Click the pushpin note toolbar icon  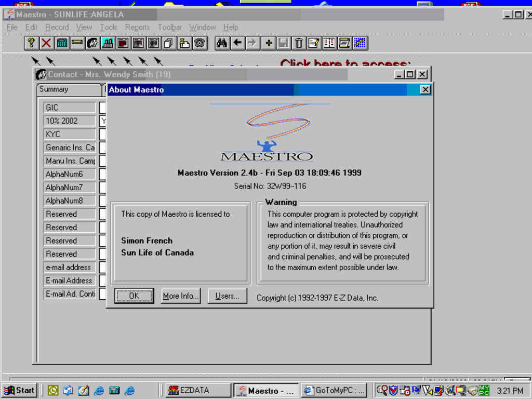[184, 43]
